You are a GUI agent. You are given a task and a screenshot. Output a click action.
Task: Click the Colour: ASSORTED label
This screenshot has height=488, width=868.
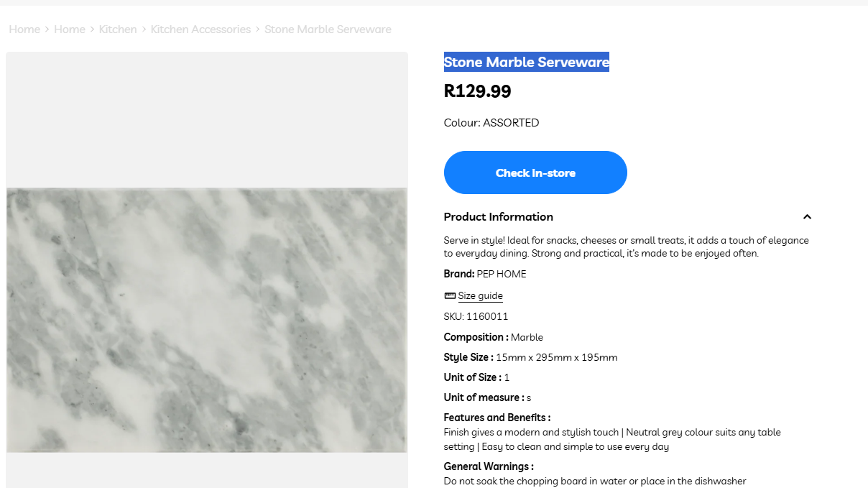point(491,123)
